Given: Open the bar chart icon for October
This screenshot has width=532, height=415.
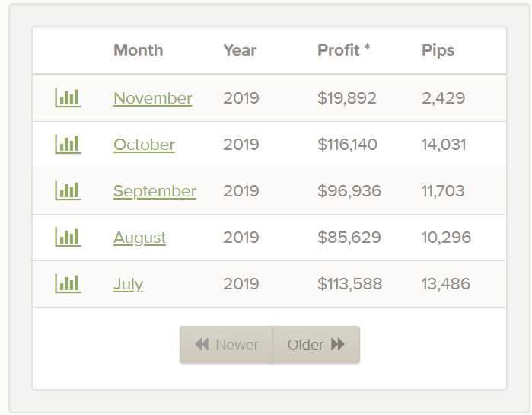Looking at the screenshot, I should (x=68, y=144).
